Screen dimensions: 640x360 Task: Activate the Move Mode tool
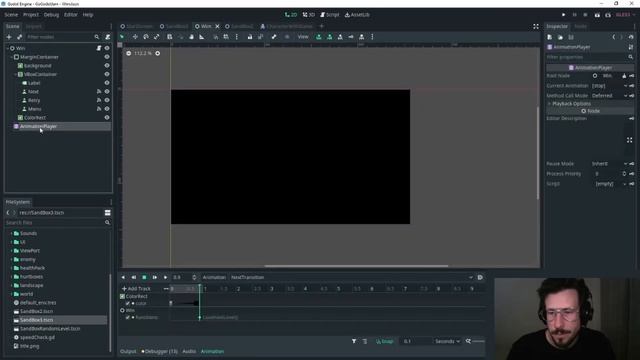click(x=135, y=37)
